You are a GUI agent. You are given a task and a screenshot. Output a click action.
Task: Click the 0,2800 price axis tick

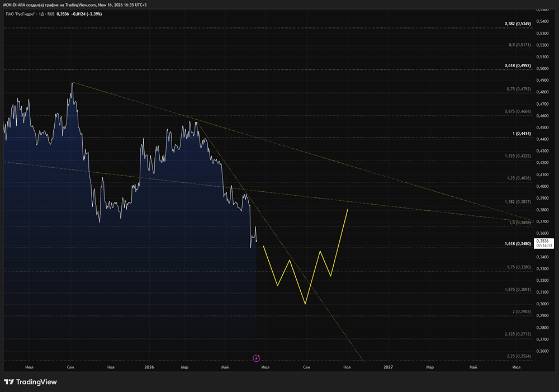tap(542, 328)
